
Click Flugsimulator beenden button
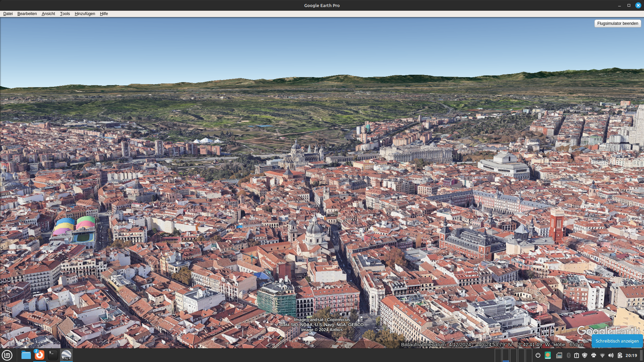(x=618, y=23)
